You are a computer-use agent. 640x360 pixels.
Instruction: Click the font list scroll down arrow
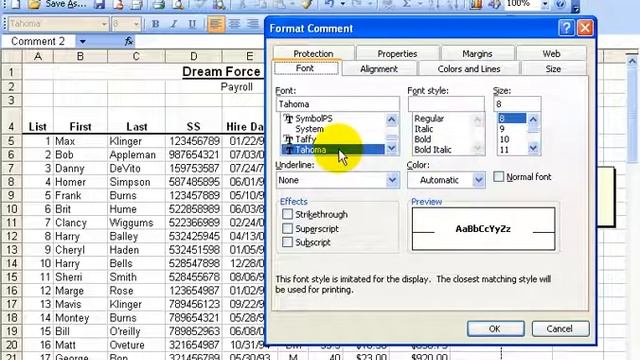tap(391, 149)
